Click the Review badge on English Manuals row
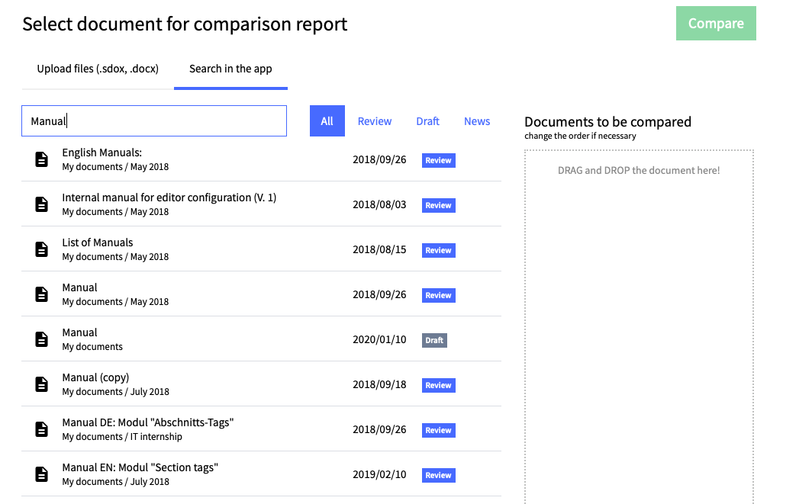This screenshot has height=504, width=812. [439, 160]
